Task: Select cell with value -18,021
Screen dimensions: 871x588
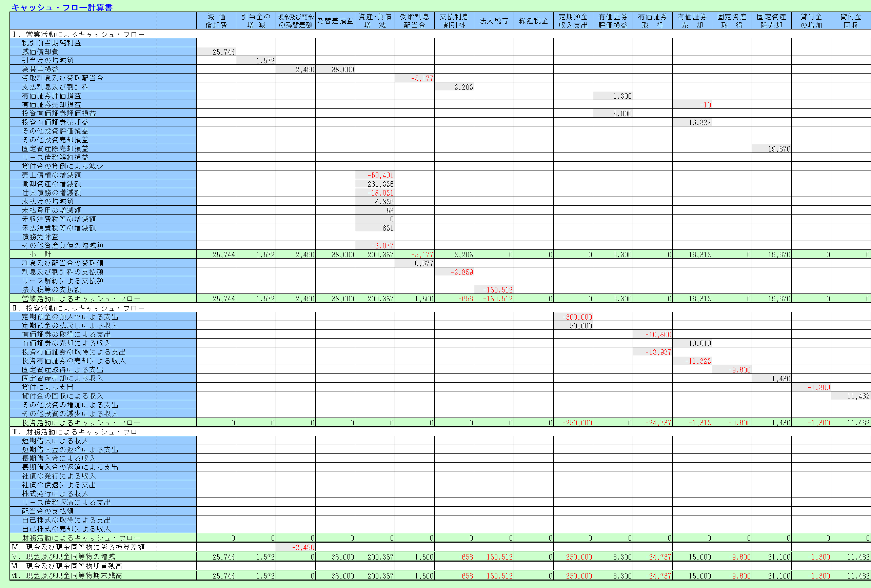Action: 375,192
